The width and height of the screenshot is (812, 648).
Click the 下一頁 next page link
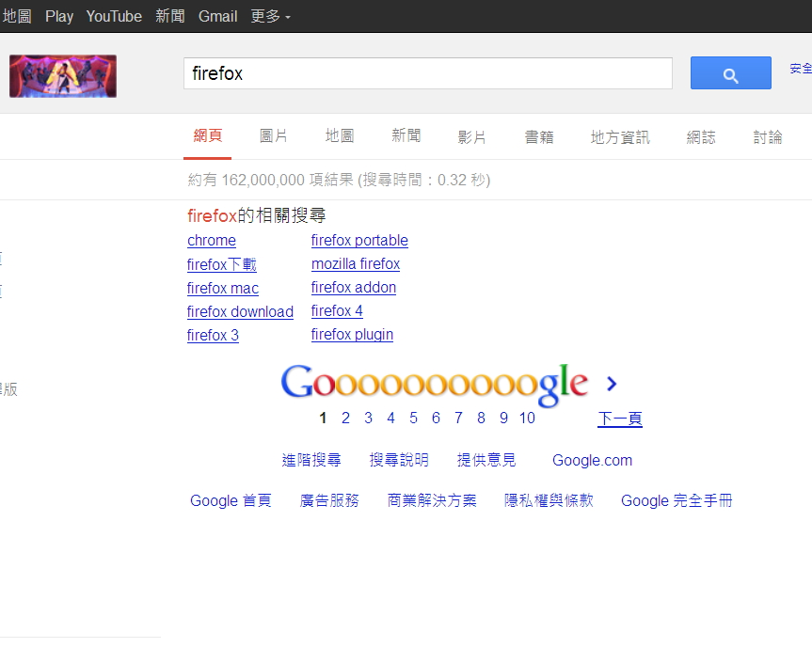click(x=620, y=419)
